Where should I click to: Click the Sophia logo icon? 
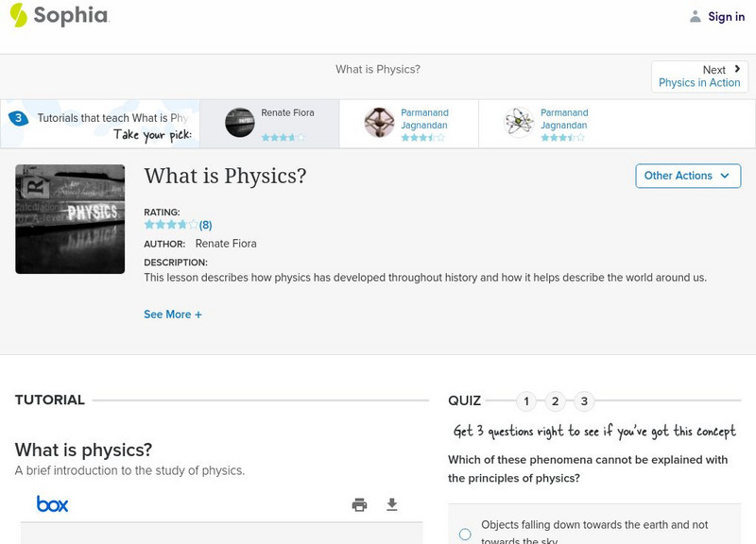click(18, 15)
